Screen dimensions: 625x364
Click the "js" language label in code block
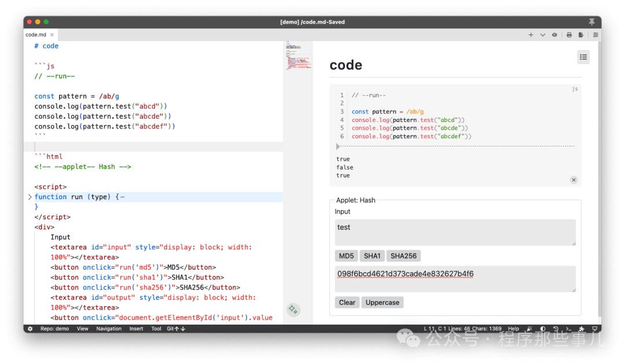tap(575, 89)
